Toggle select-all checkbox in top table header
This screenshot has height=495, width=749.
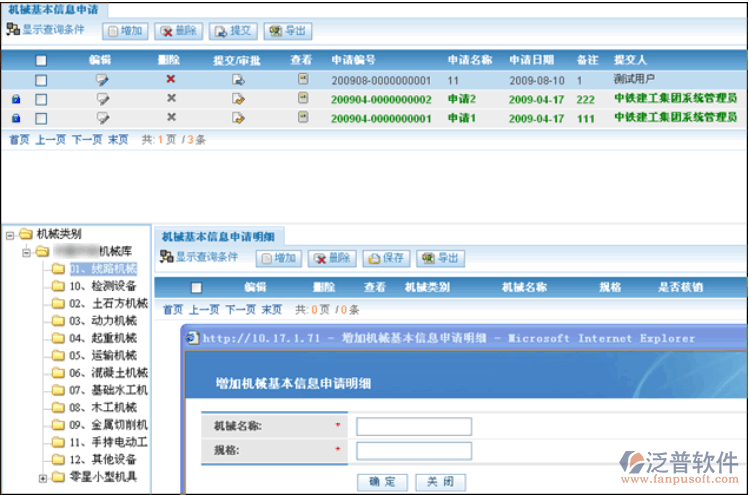click(41, 60)
